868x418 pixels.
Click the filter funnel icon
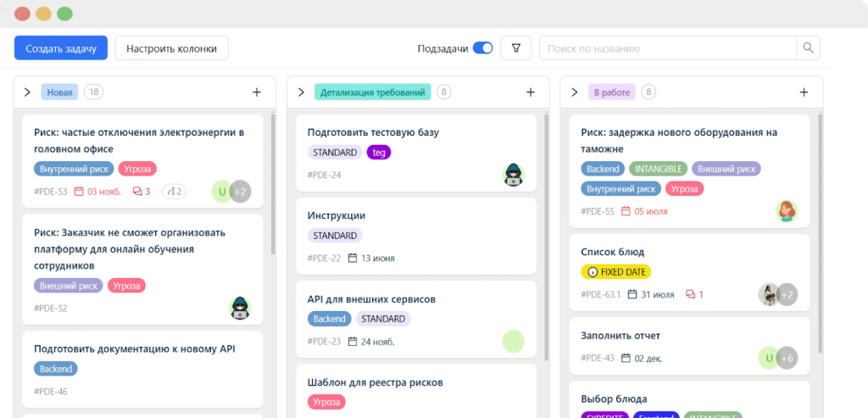pos(515,48)
